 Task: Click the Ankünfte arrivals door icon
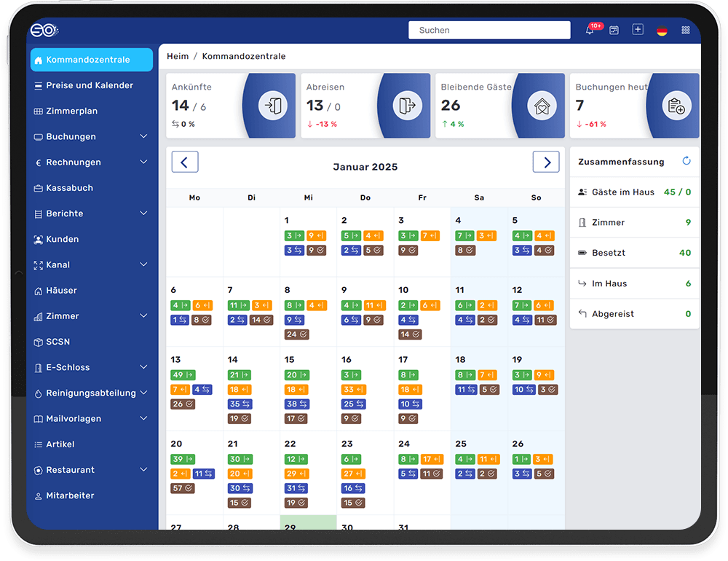tap(272, 106)
